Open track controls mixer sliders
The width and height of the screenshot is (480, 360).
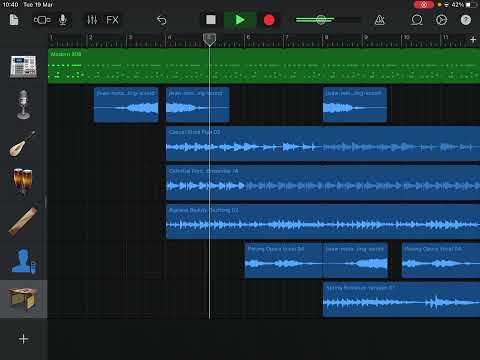[92, 20]
